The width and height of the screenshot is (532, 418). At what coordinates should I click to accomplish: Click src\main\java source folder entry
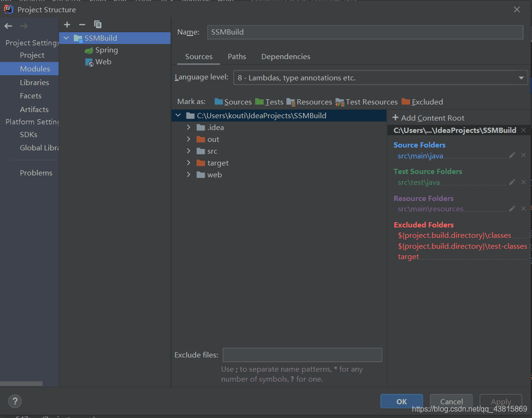pos(420,156)
